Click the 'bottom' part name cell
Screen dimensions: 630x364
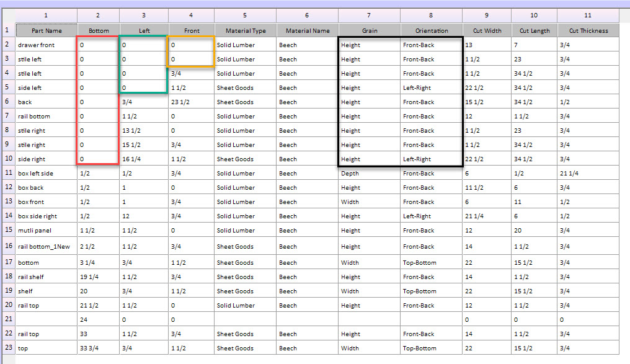(47, 262)
